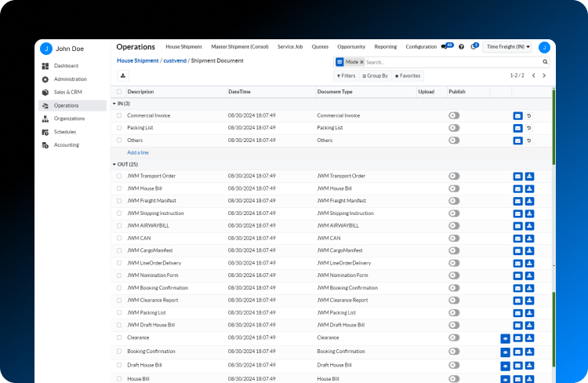
Task: Open the help question mark icon
Action: (x=461, y=46)
